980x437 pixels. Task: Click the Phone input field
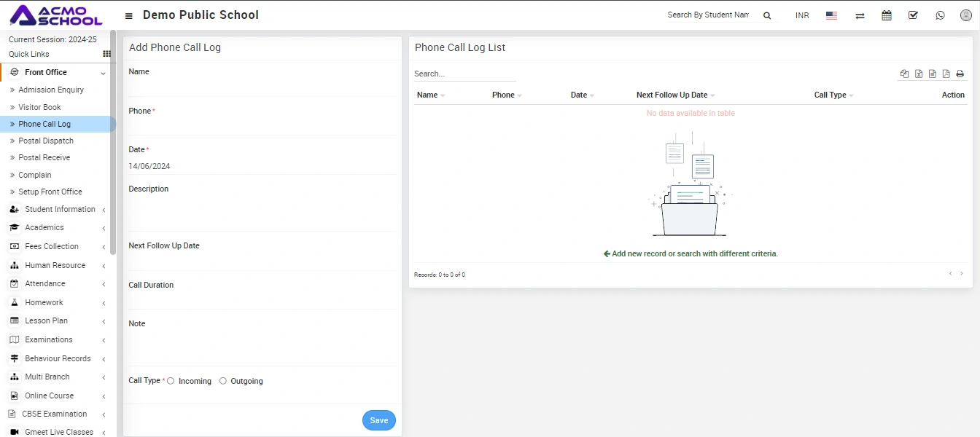point(262,127)
